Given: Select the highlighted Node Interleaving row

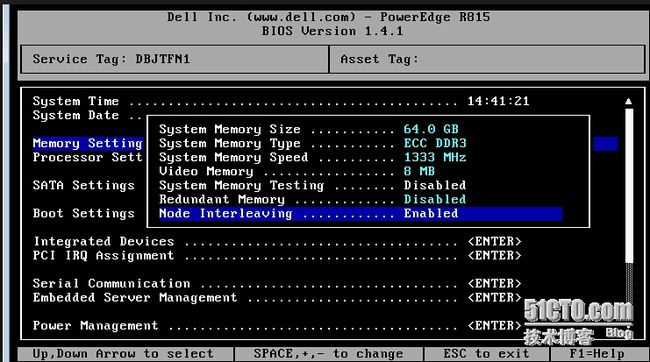Looking at the screenshot, I should coord(360,214).
